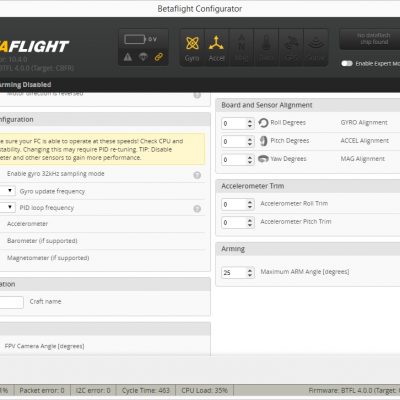The height and width of the screenshot is (400, 400).
Task: Adjust the Pitch Degrees stepper arrows
Action: (250, 141)
